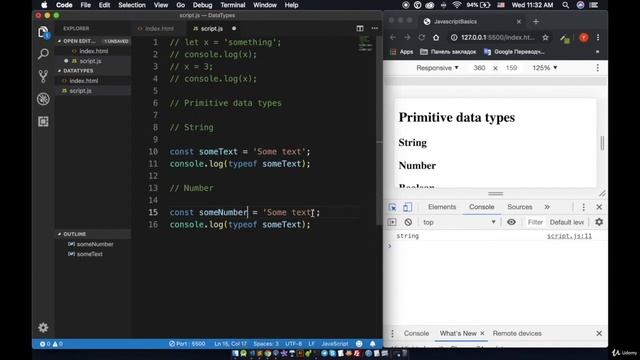Click errors and warnings count in status bar

[x=51, y=344]
